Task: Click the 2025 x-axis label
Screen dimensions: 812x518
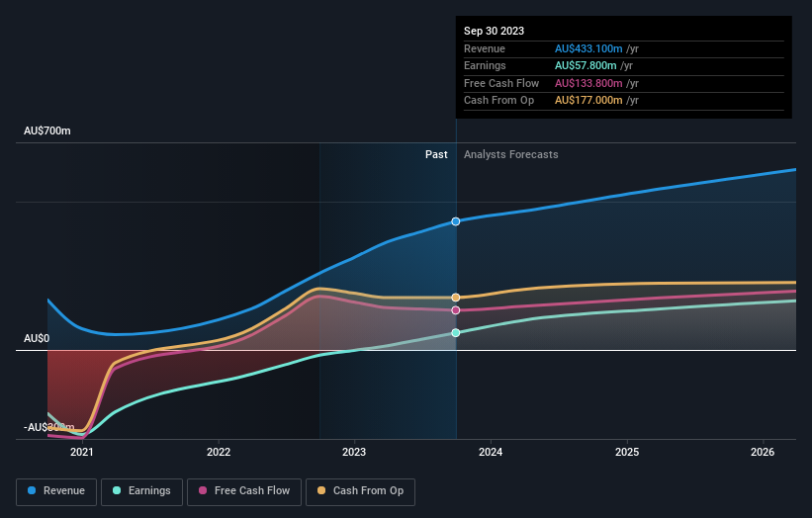Action: [627, 452]
